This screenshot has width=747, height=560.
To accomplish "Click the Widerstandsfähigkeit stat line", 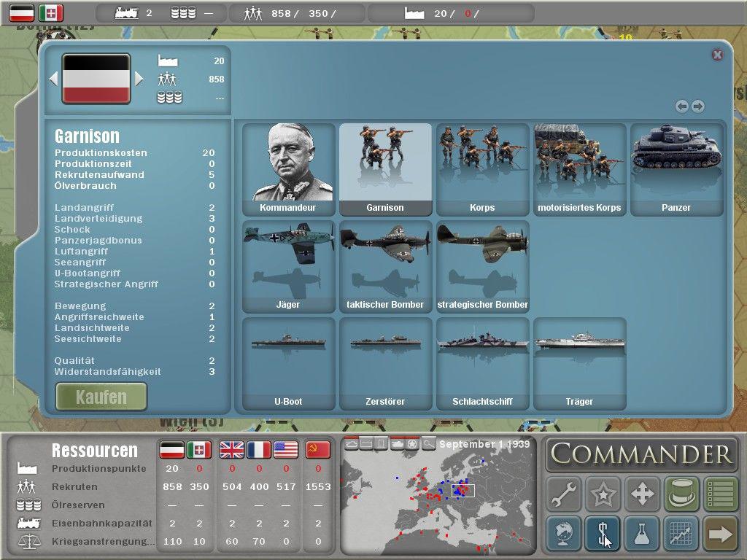I will click(x=134, y=371).
